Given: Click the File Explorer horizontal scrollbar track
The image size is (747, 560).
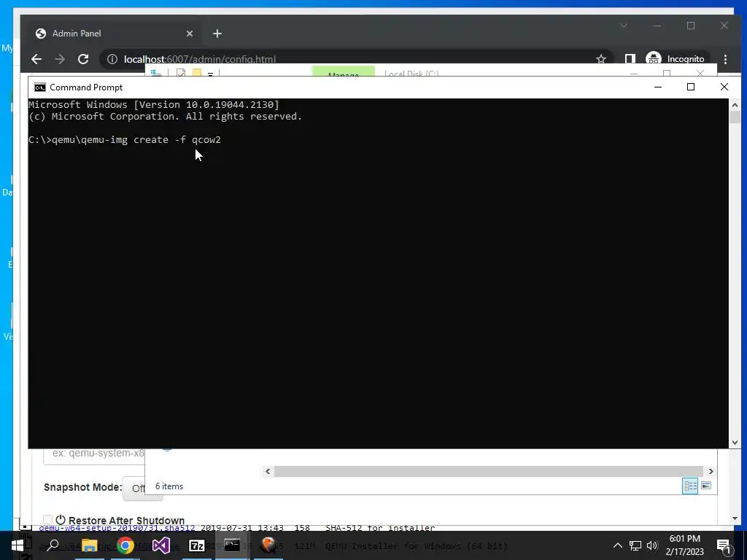Looking at the screenshot, I should coord(489,472).
